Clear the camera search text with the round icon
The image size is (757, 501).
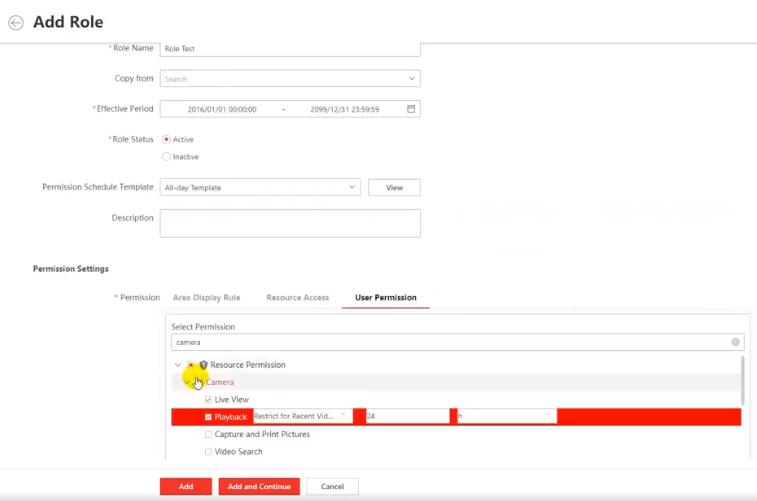tap(735, 342)
